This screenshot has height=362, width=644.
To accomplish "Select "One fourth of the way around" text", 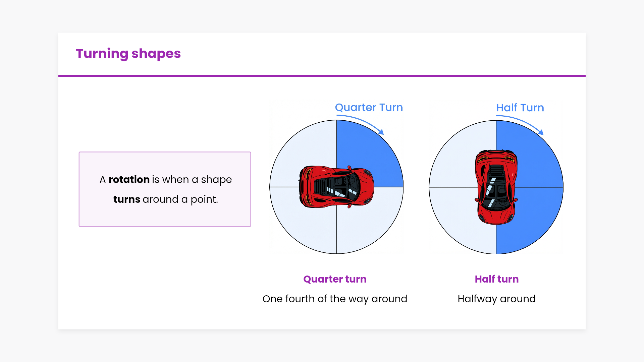I will tap(335, 299).
